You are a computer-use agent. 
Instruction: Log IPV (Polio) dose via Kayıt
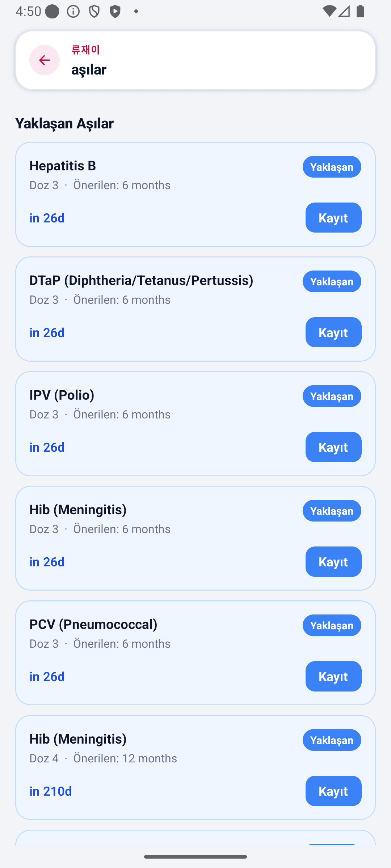click(333, 447)
